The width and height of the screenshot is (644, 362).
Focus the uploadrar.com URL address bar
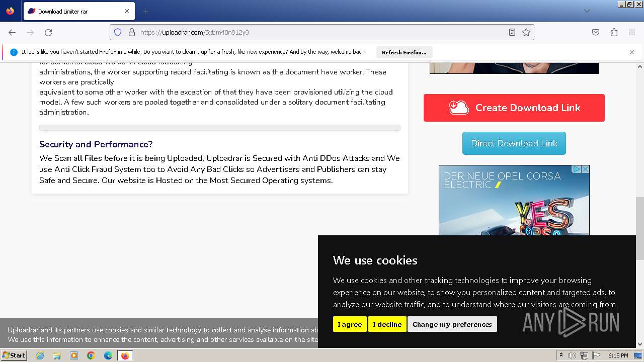coord(322,32)
